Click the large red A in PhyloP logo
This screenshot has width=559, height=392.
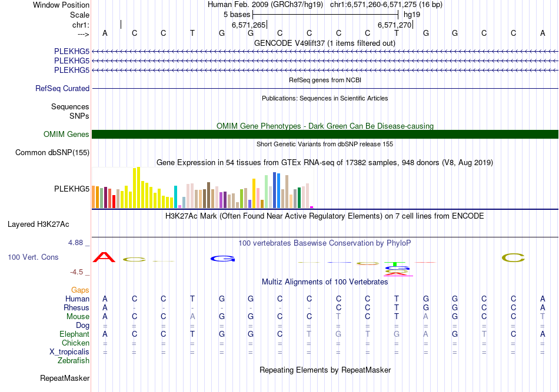tap(104, 257)
